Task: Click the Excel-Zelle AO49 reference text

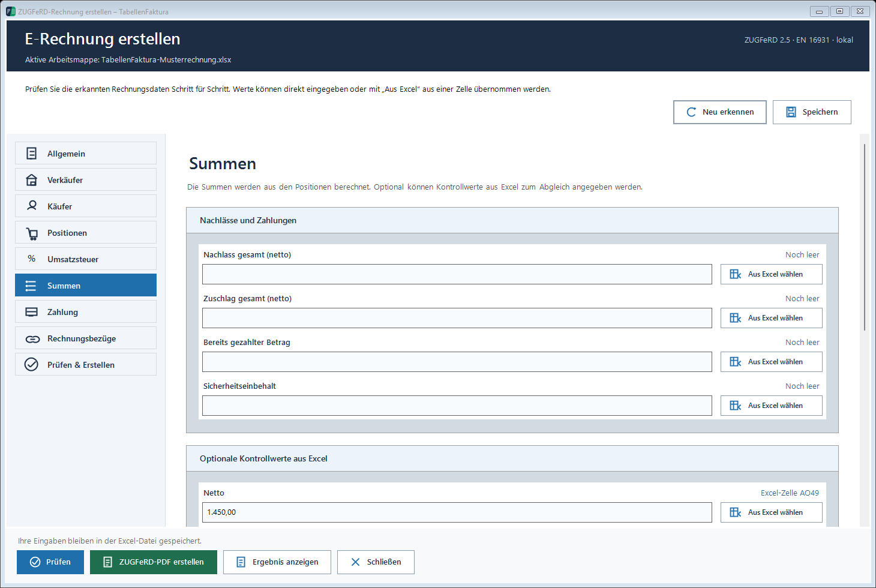Action: coord(790,493)
